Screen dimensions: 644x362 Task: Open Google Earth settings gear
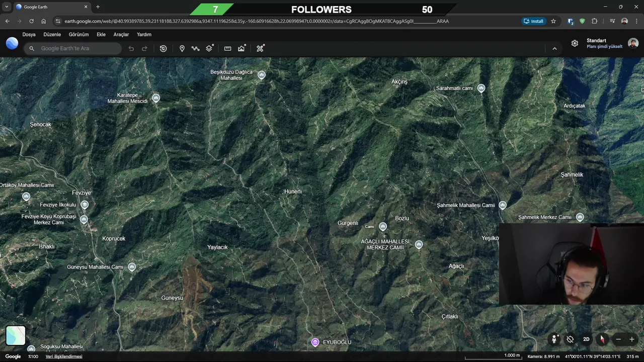575,43
